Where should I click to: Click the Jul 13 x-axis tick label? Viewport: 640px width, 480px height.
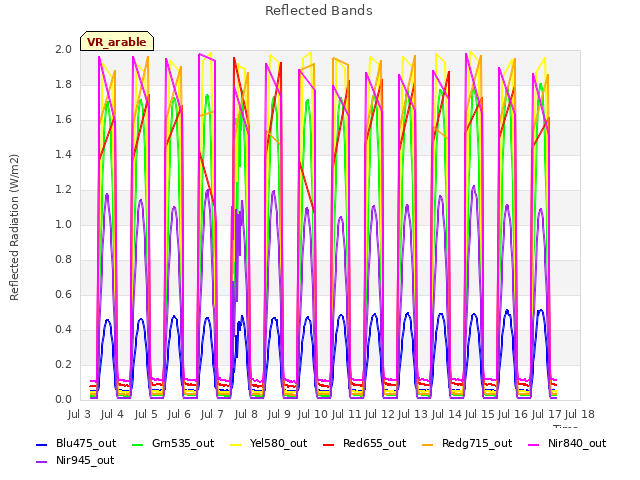pyautogui.click(x=413, y=414)
